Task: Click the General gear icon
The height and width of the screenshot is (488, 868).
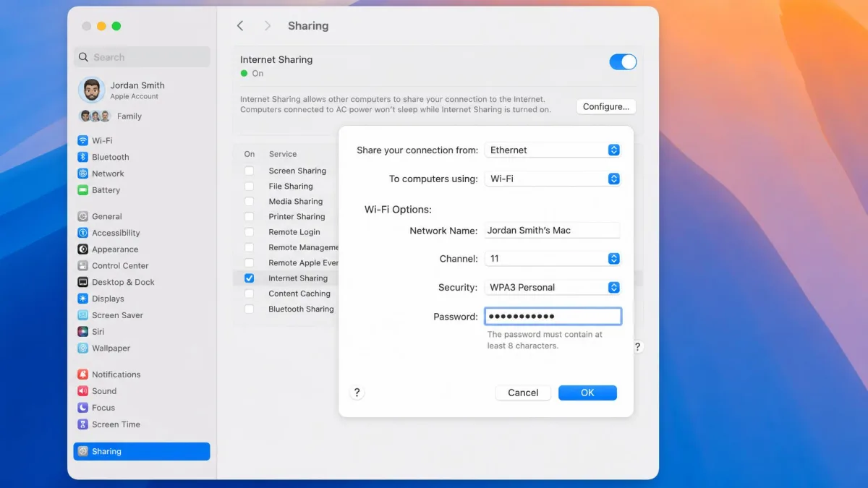Action: pyautogui.click(x=83, y=216)
